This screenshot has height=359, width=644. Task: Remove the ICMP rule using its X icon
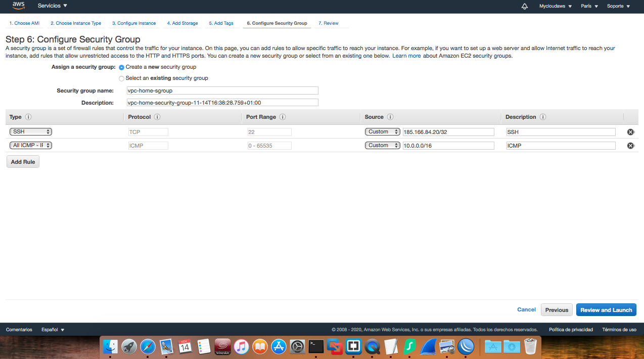point(630,145)
